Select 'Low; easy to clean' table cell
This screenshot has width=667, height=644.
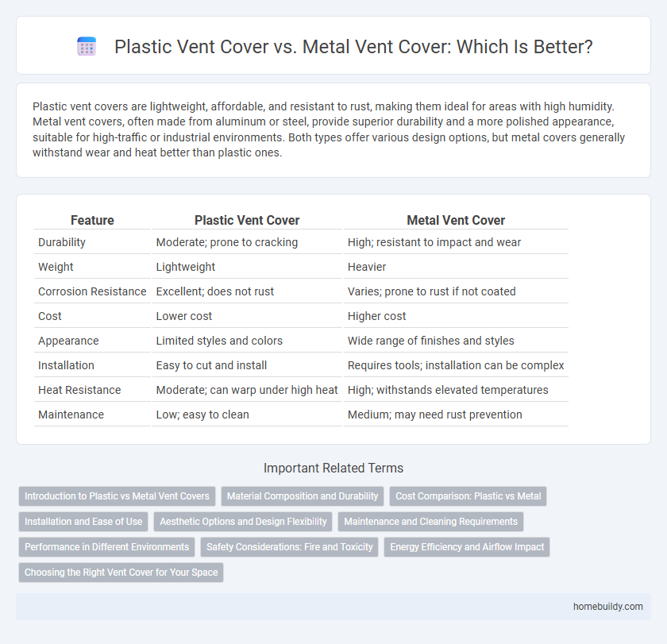tap(202, 415)
